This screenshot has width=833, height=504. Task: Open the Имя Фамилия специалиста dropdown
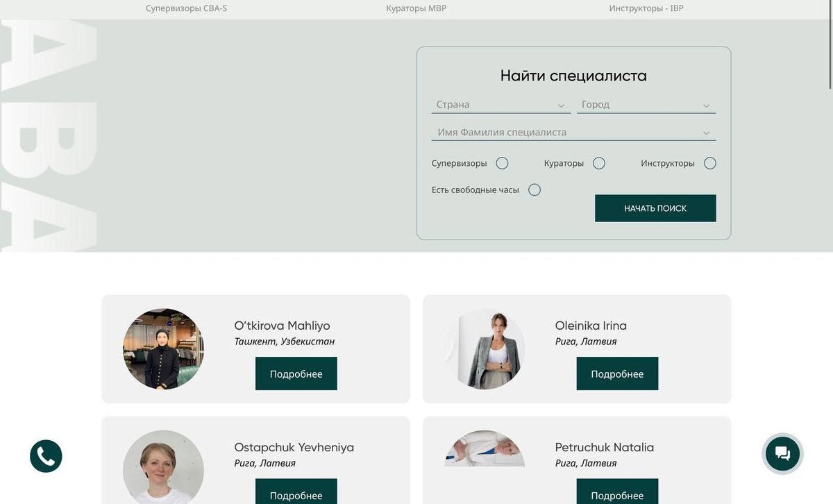(573, 132)
